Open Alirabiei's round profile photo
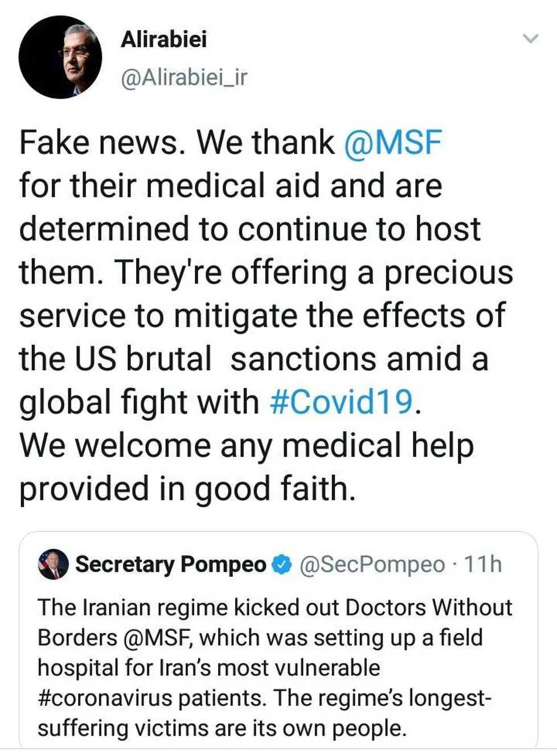The width and height of the screenshot is (557, 756). click(x=60, y=57)
